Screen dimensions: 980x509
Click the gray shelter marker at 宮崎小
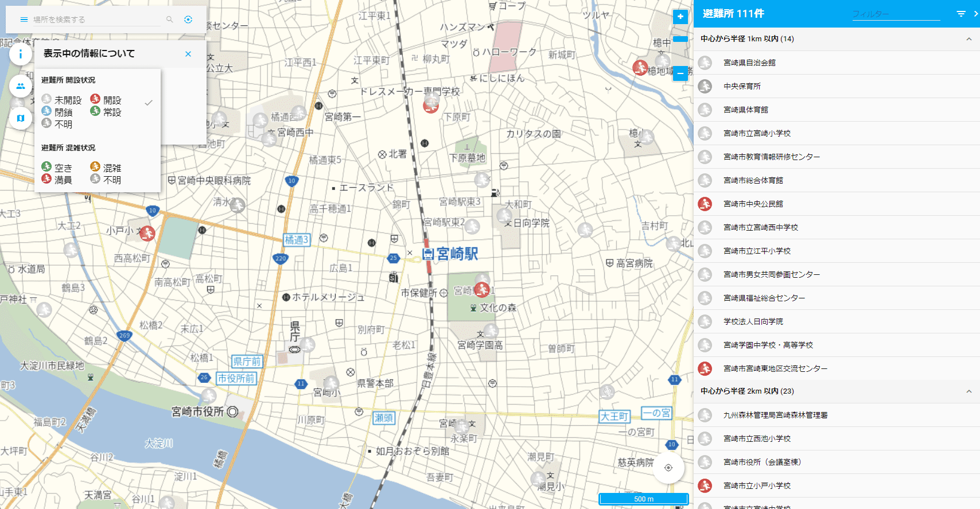(331, 383)
